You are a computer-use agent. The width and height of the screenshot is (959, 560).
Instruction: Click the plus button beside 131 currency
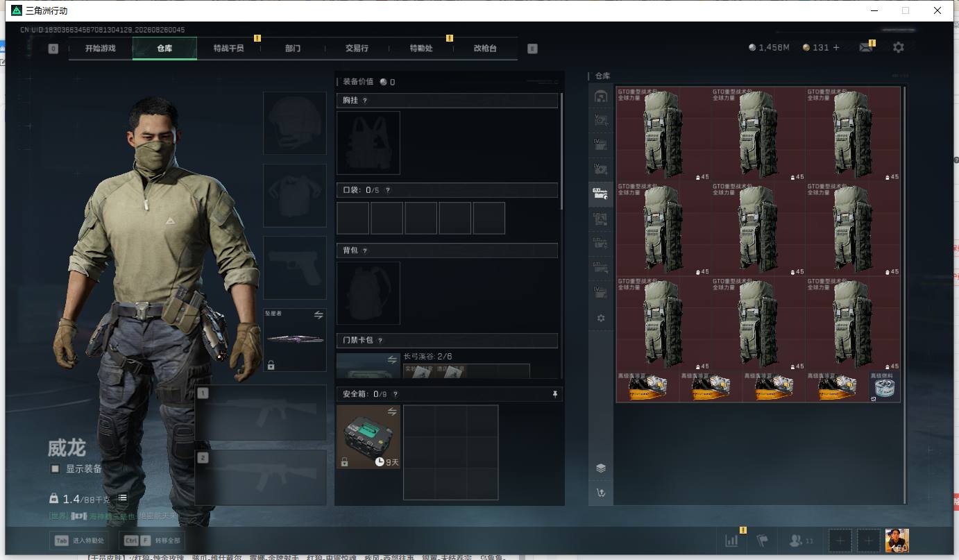point(835,48)
